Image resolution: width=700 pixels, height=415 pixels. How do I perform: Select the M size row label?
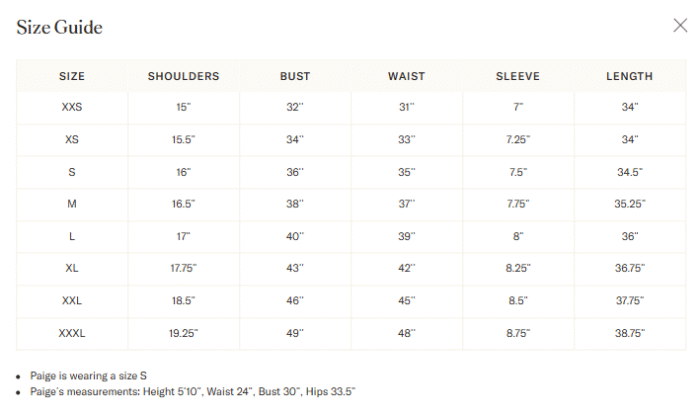[x=72, y=204]
